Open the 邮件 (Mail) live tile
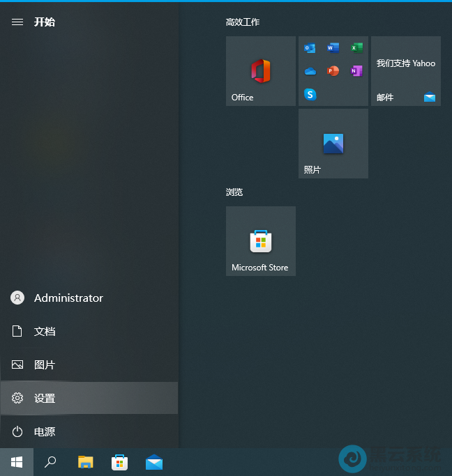Viewport: 452px width, 476px height. pyautogui.click(x=405, y=71)
